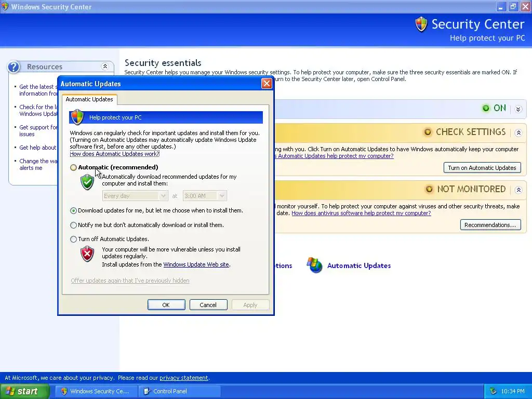Image resolution: width=532 pixels, height=399 pixels.
Task: Open How does antivirus software help link
Action: (362, 213)
